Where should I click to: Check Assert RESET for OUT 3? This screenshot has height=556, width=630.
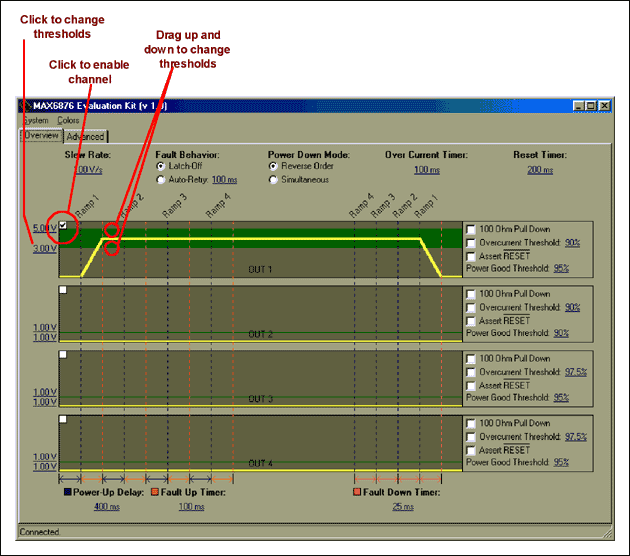[x=472, y=385]
